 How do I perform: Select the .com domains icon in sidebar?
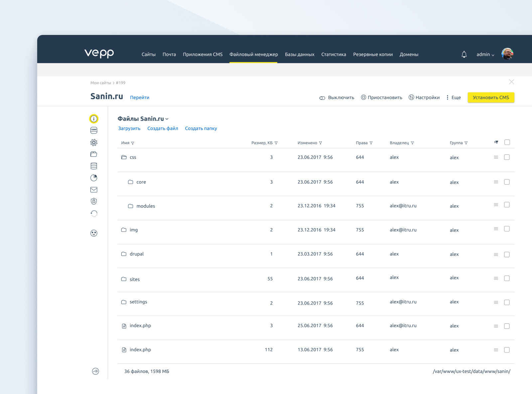coord(94,130)
